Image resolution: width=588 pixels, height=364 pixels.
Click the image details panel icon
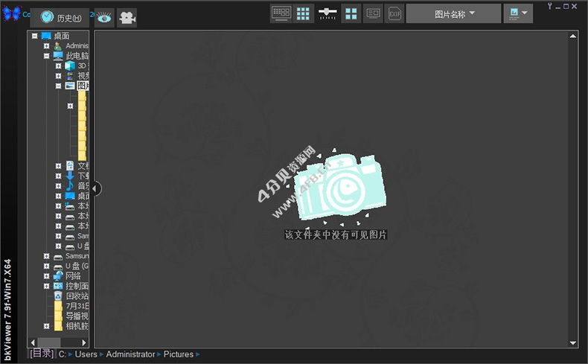point(373,13)
